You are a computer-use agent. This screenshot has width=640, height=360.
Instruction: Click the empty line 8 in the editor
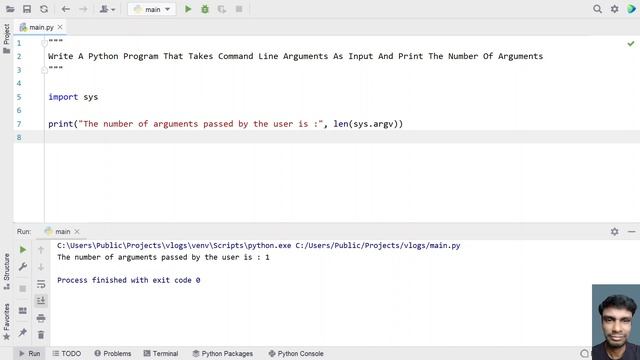342,137
